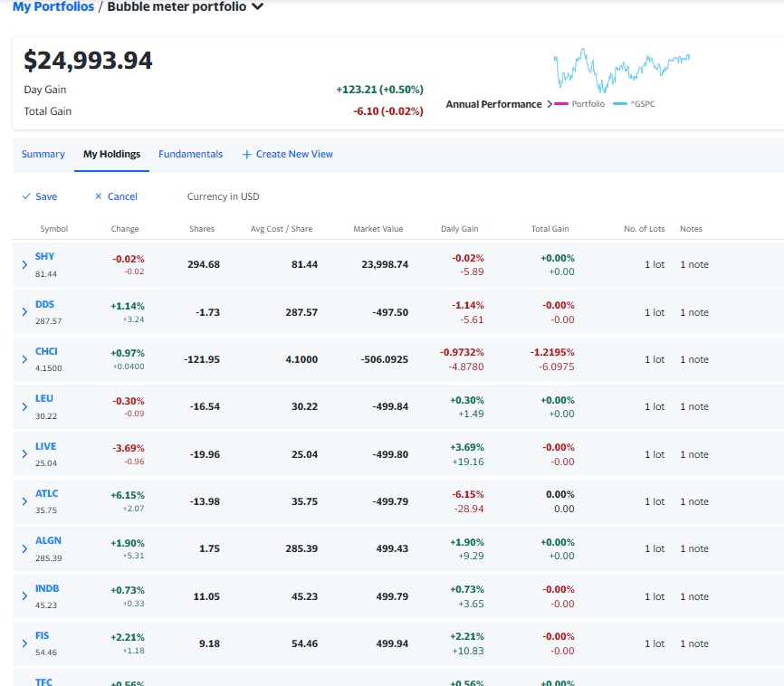This screenshot has width=784, height=686.
Task: Expand the CHCI row chevron
Action: [24, 359]
